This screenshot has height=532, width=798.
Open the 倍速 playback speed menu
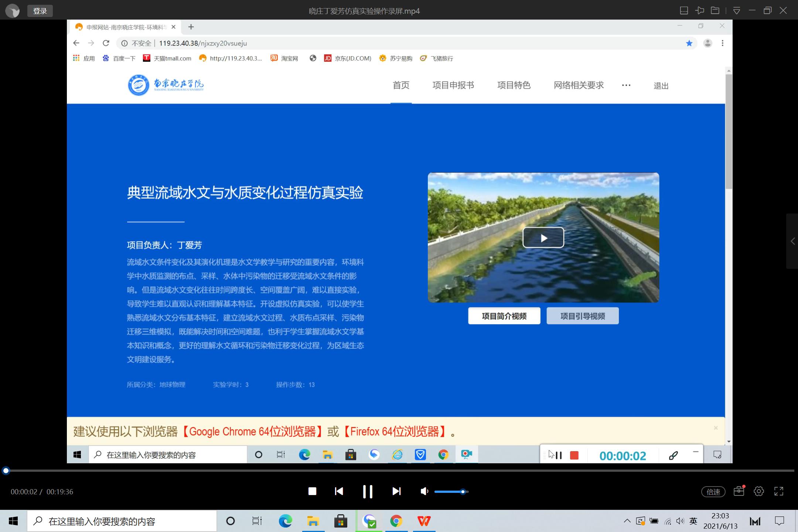713,492
